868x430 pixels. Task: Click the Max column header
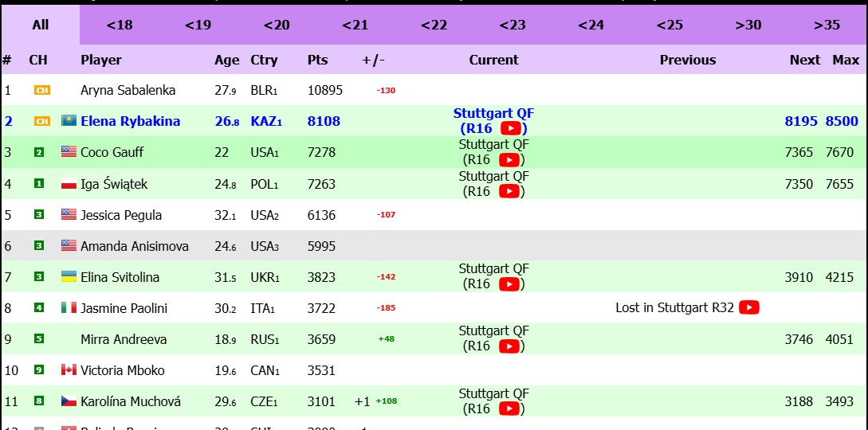pos(846,60)
